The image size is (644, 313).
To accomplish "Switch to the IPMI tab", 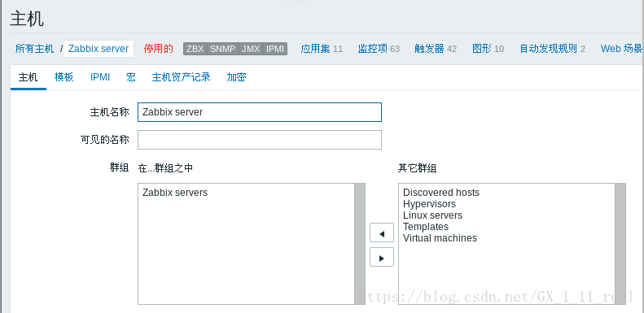I will [100, 77].
